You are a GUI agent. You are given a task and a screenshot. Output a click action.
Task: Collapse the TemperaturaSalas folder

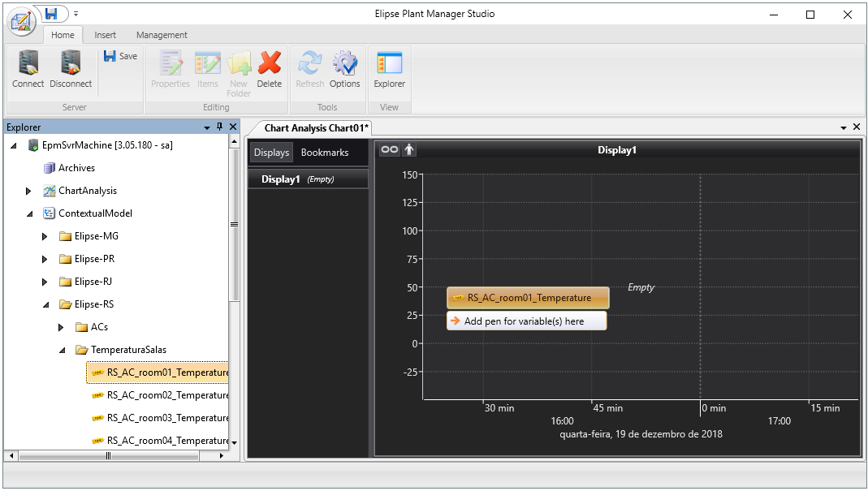[x=62, y=350]
